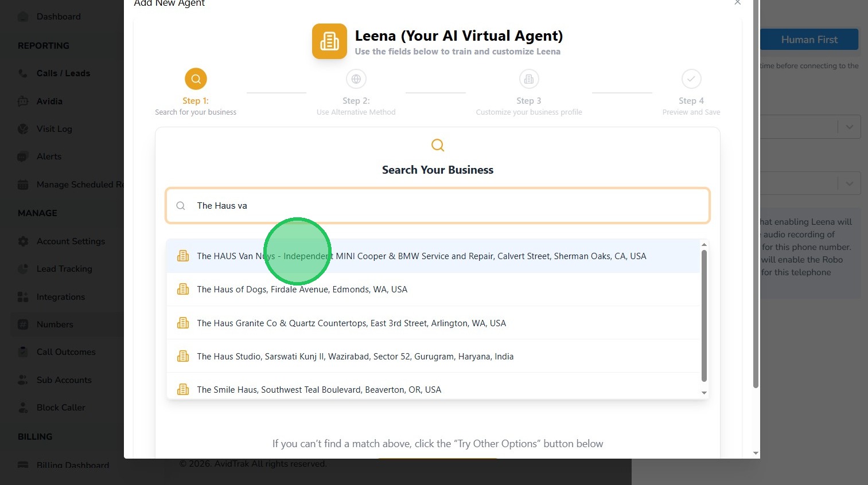Click the results list scroll-down arrow
868x485 pixels.
pyautogui.click(x=704, y=393)
